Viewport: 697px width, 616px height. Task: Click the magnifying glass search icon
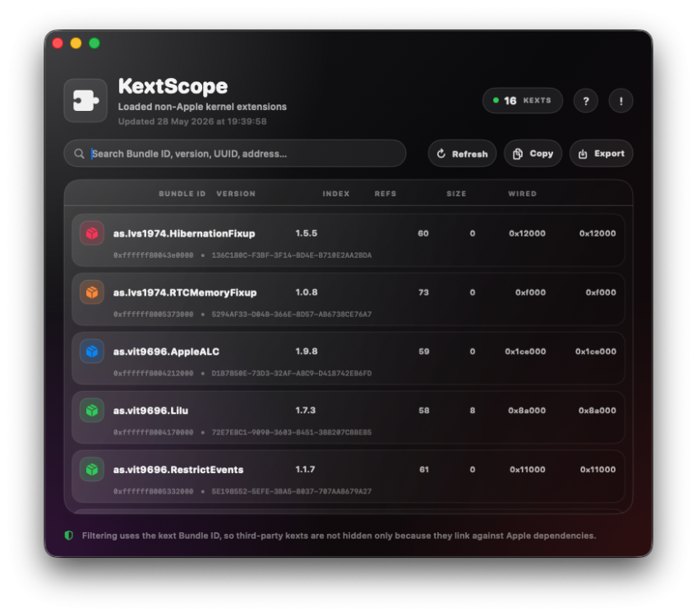tap(79, 154)
